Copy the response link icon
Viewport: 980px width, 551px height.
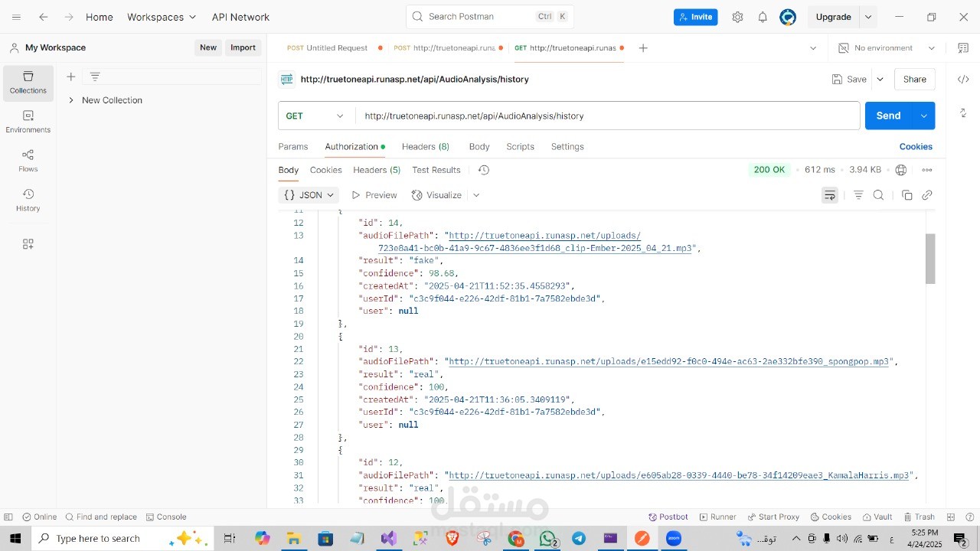tap(927, 195)
